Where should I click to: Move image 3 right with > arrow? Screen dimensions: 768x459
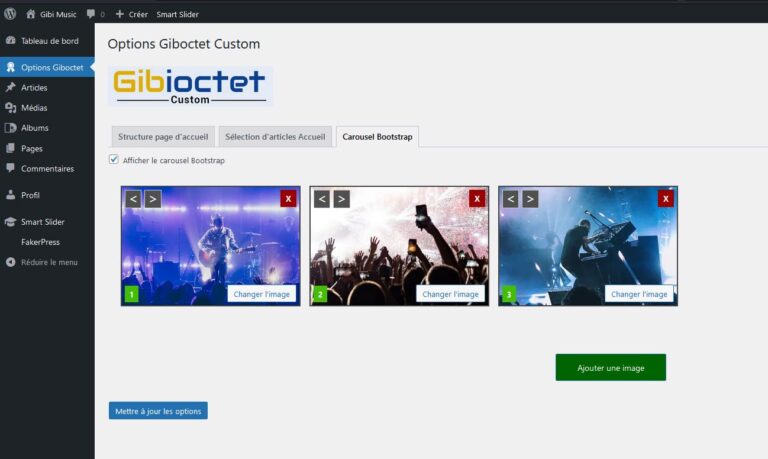coord(530,199)
